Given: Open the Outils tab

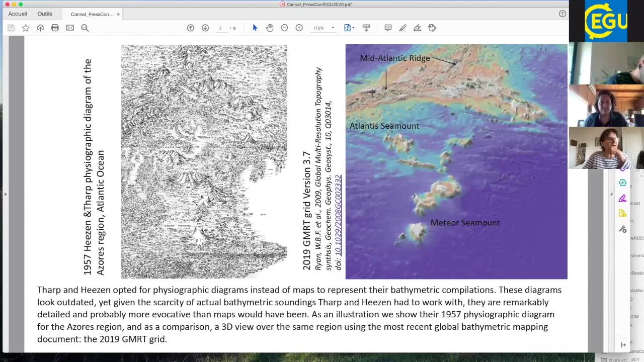Looking at the screenshot, I should [x=45, y=14].
